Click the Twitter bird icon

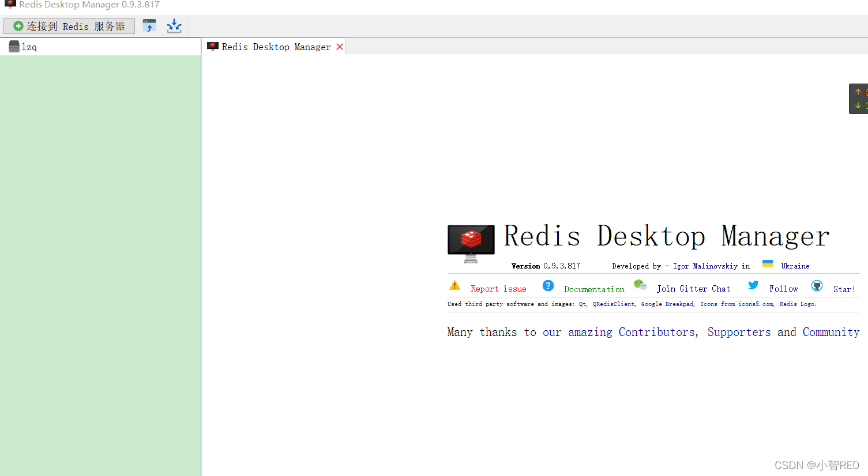[x=753, y=285]
